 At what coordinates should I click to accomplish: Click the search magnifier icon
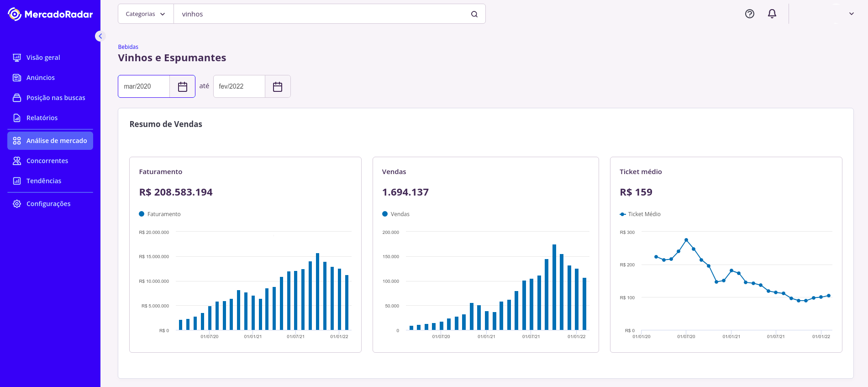pyautogui.click(x=474, y=14)
